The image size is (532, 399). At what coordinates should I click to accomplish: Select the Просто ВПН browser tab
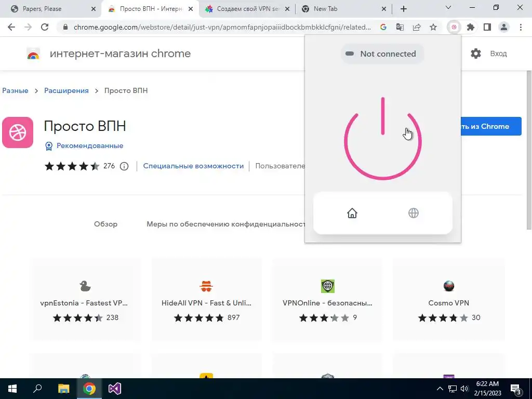point(151,9)
